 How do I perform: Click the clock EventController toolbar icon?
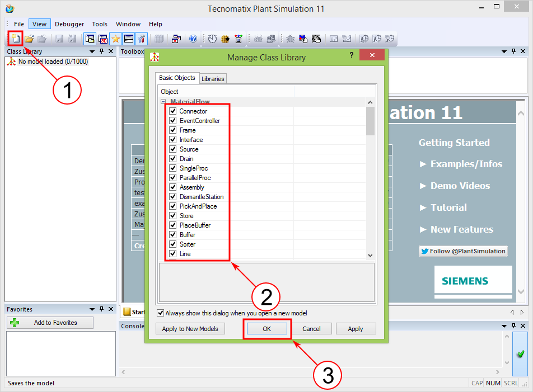coord(212,39)
